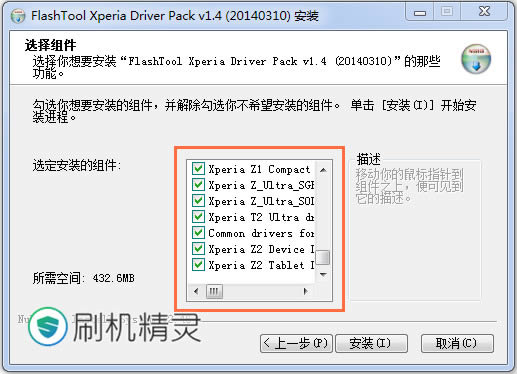This screenshot has width=517, height=374.
Task: Minimize the installer window
Action: tap(420, 12)
